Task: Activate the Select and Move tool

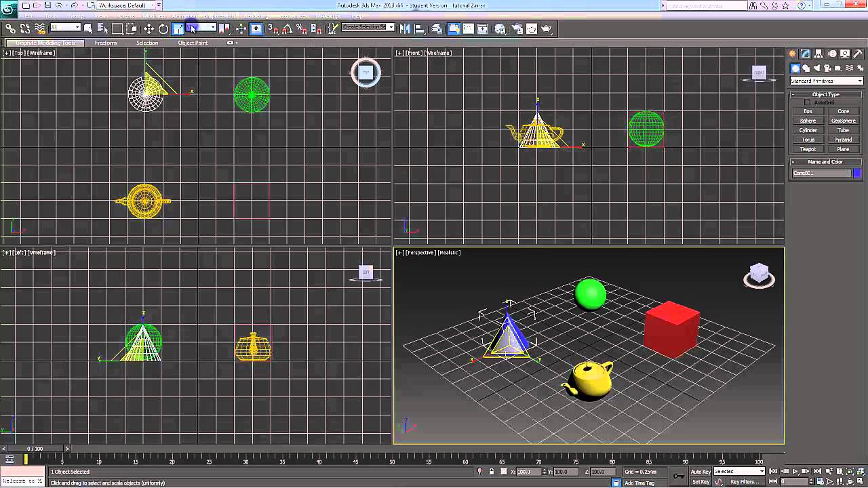Action: [x=149, y=28]
